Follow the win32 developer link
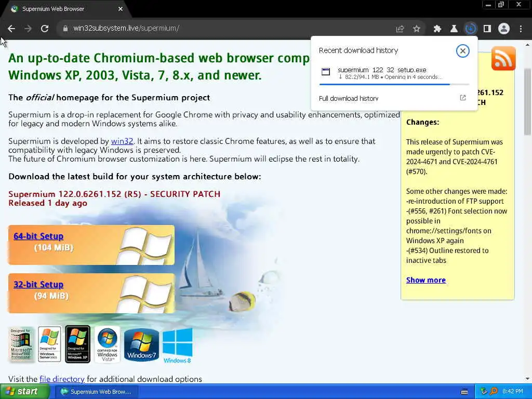The height and width of the screenshot is (399, 532). (x=122, y=141)
